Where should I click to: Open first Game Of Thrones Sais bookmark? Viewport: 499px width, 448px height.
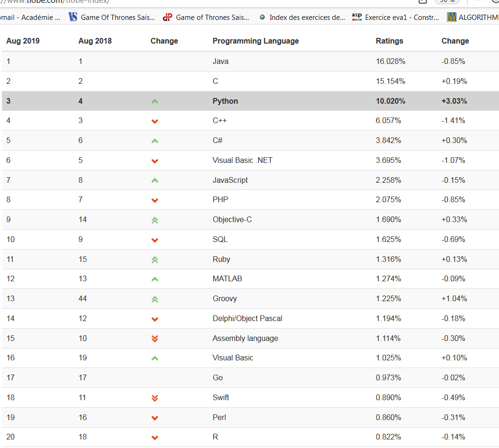pos(112,17)
